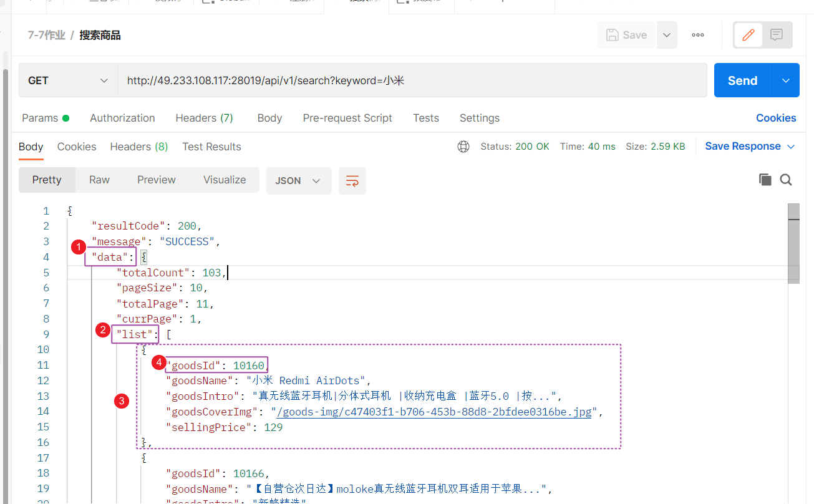Click the Save button
The width and height of the screenshot is (814, 504).
click(627, 35)
